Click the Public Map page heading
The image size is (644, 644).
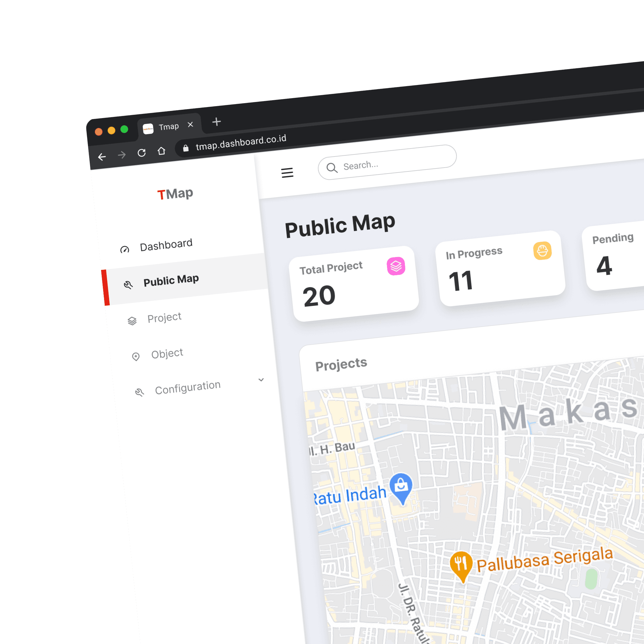(x=340, y=226)
